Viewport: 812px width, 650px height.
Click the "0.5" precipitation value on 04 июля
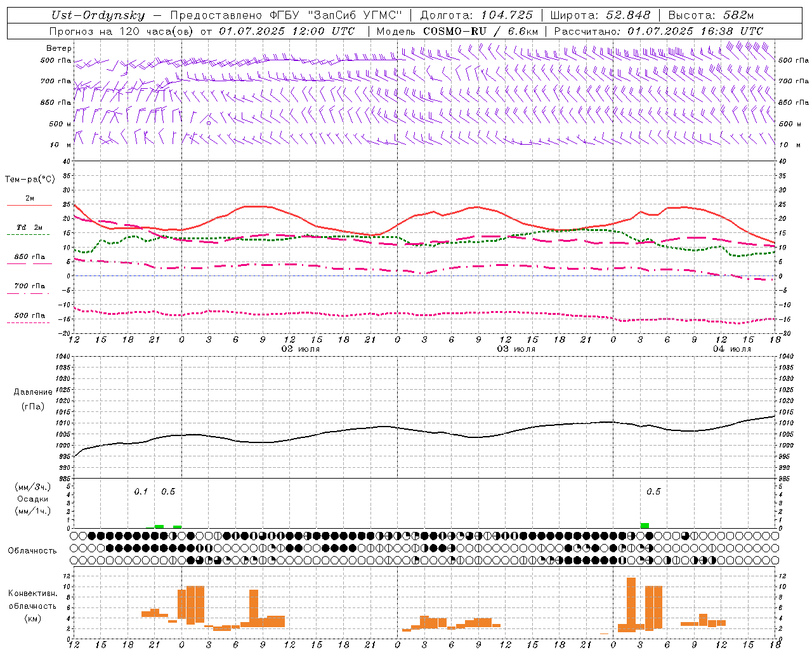click(653, 492)
